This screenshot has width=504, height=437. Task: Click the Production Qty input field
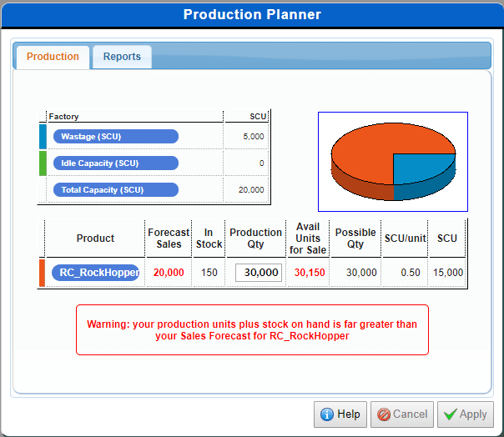click(259, 273)
